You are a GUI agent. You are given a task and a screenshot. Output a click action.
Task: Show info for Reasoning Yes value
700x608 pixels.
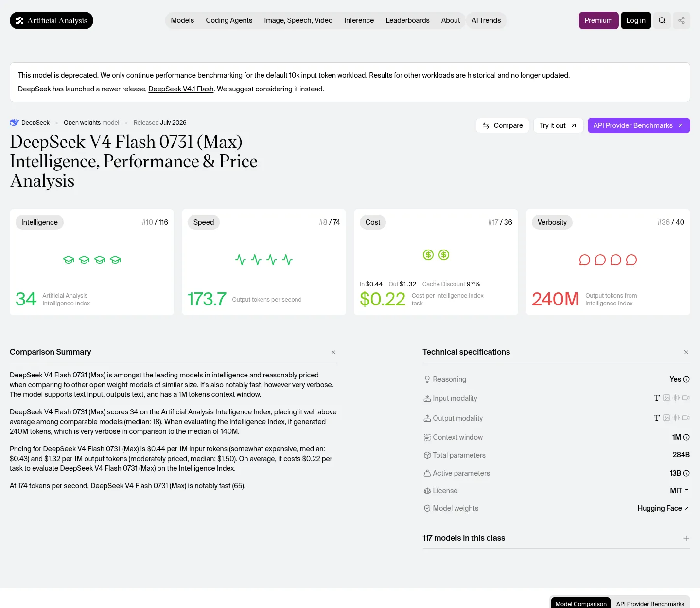pyautogui.click(x=686, y=379)
